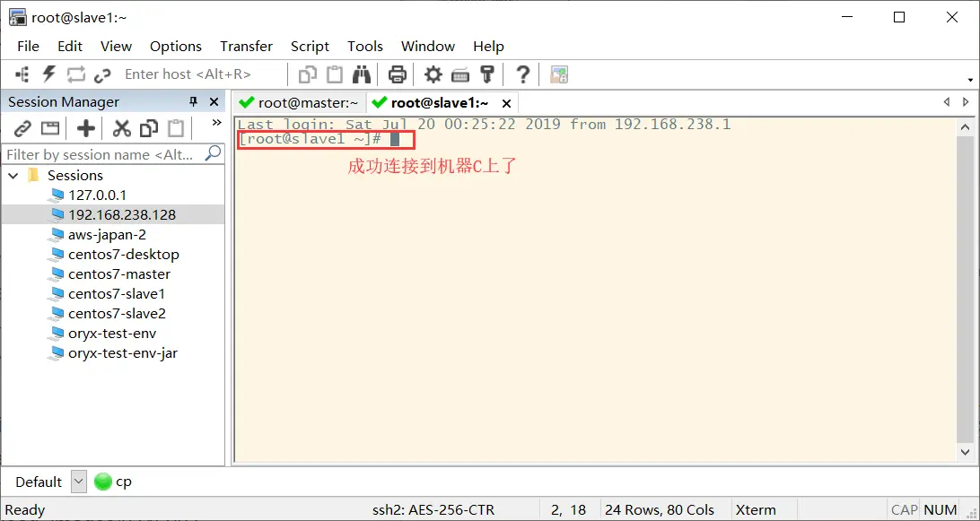Screen dimensions: 980x521
Task: Pin the Session Manager panel
Action: click(192, 101)
